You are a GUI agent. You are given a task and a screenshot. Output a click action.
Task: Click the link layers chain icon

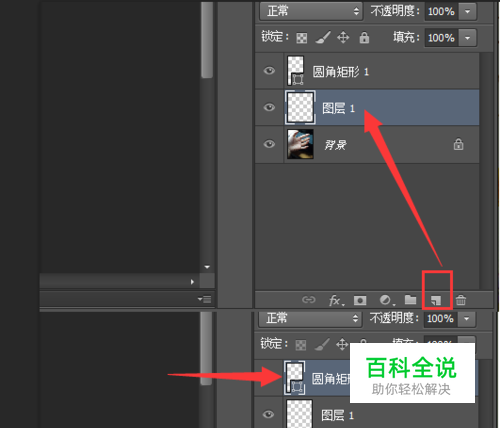click(x=308, y=300)
